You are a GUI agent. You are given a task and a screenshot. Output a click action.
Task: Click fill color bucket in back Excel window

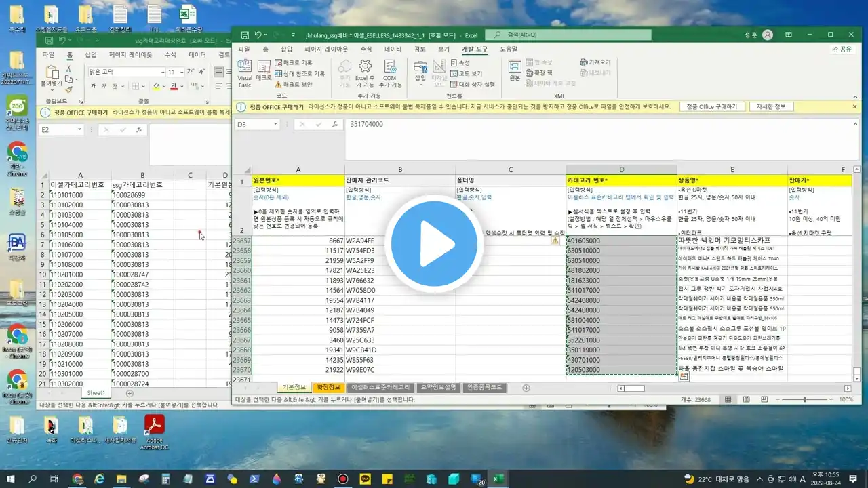point(155,86)
